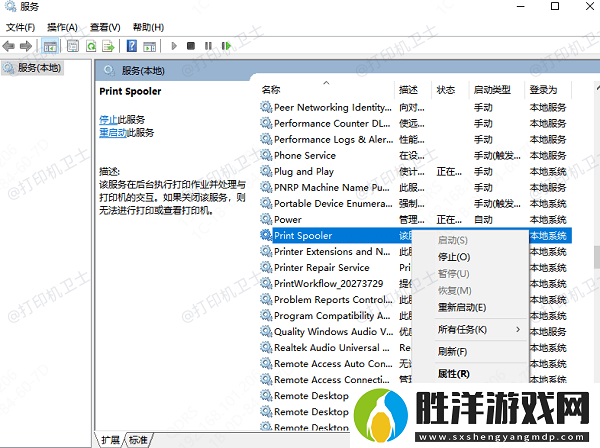Screen dimensions: 600x448
Task: Click the gear icon beside Power
Action: click(266, 220)
